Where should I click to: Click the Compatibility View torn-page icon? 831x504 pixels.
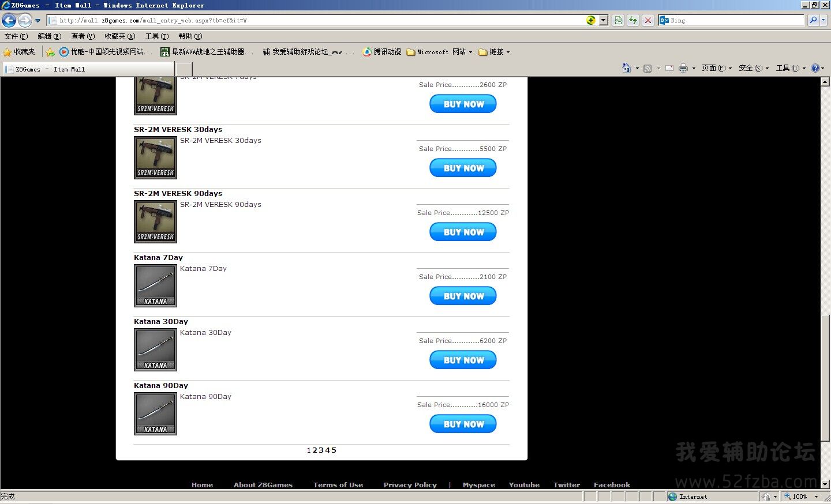[618, 20]
